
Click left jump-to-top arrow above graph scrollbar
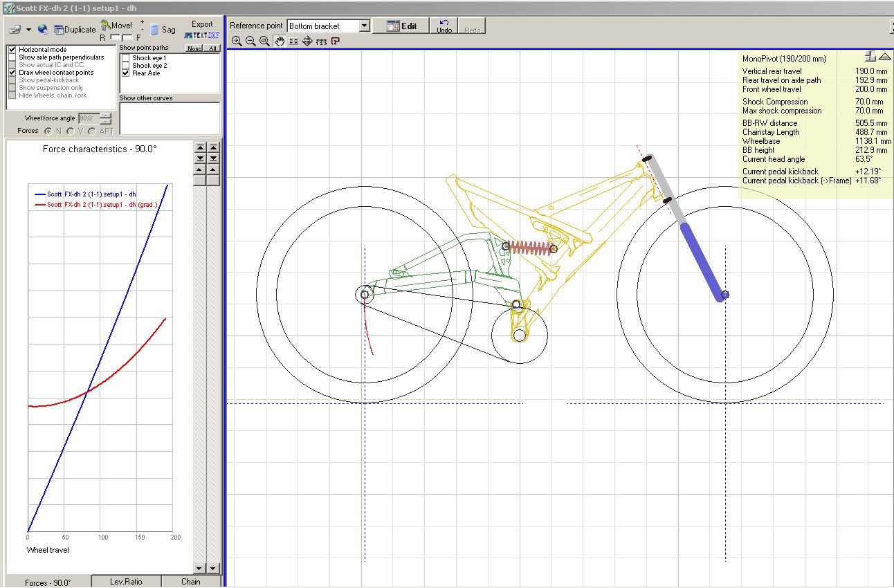pos(200,147)
